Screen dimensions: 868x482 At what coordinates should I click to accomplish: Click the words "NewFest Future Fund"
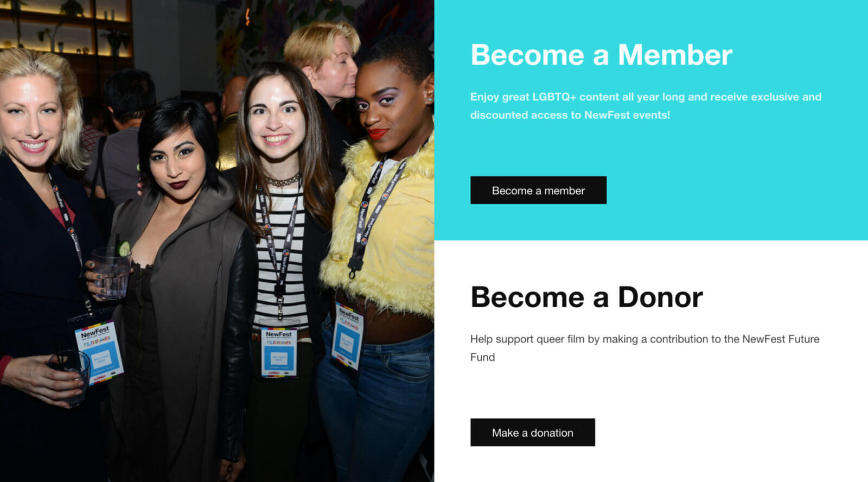point(781,339)
